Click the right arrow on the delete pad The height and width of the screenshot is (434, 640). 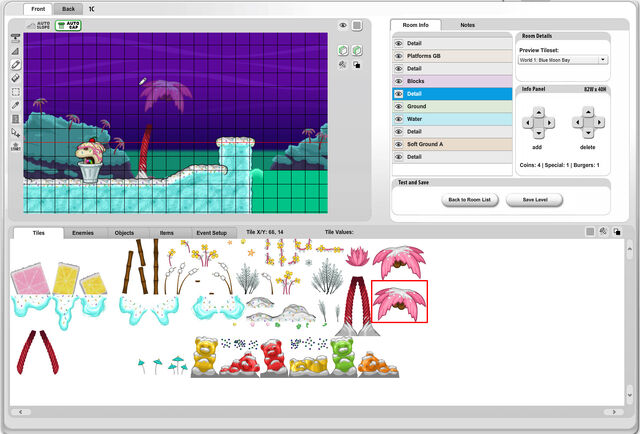click(x=599, y=122)
